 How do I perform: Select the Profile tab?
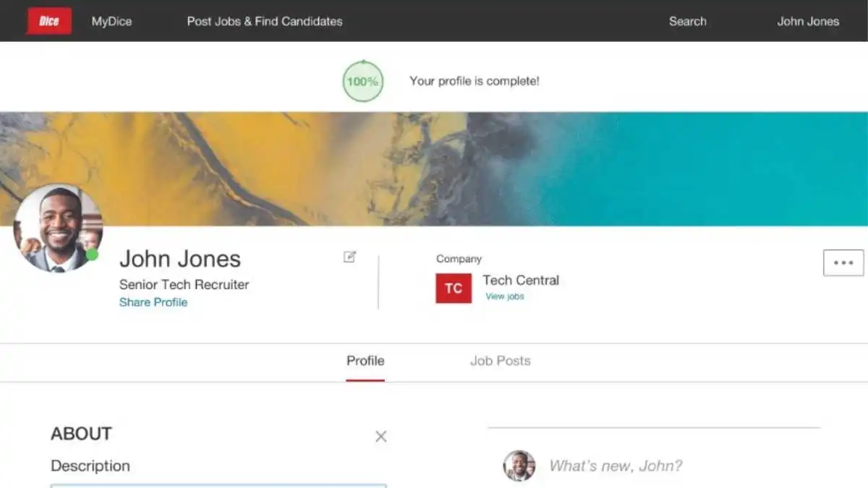365,361
